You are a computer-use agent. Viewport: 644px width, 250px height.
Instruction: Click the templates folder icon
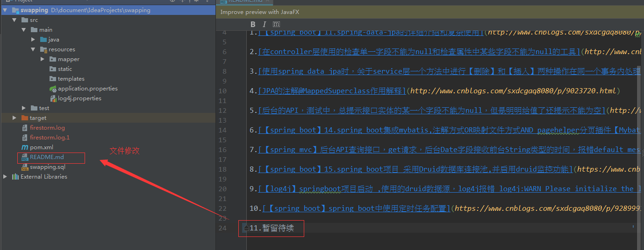tap(53, 79)
